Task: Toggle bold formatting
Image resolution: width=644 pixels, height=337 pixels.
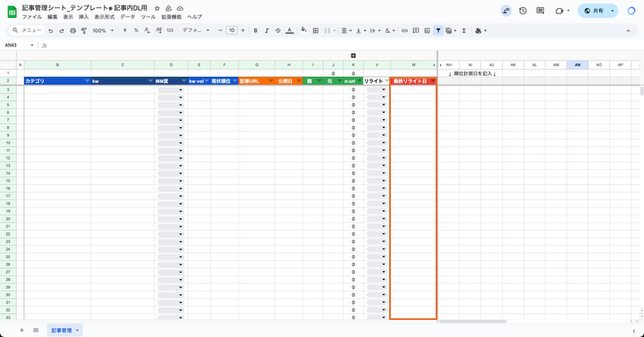Action: coord(256,30)
